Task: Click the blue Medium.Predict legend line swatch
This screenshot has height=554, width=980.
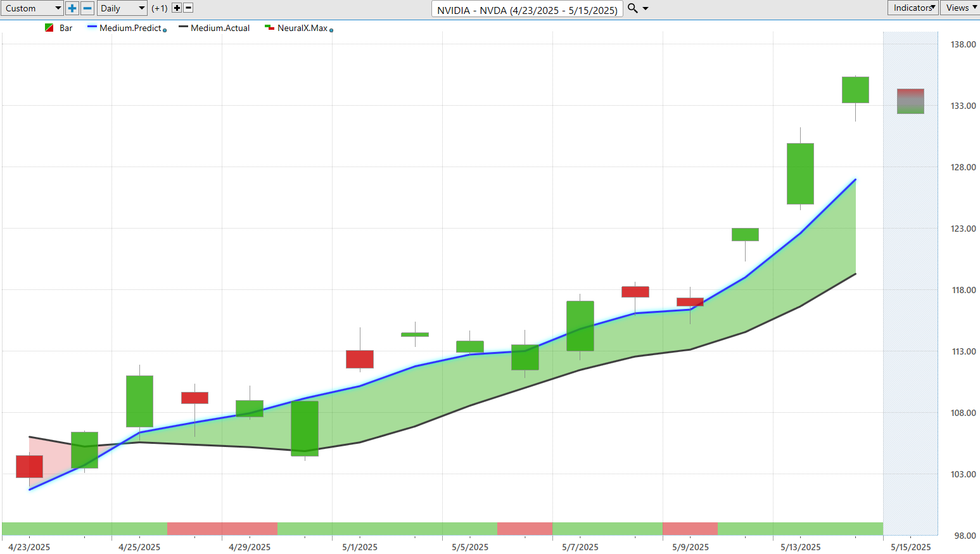Action: [x=92, y=27]
